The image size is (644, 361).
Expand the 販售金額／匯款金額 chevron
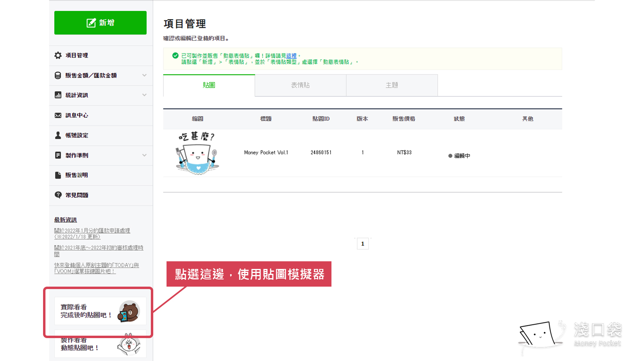[x=144, y=76]
